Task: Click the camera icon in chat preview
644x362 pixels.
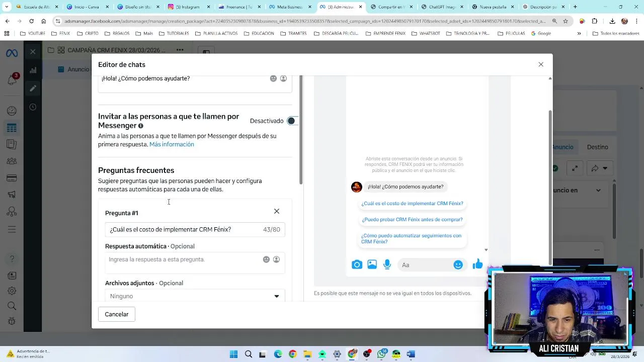Action: click(x=357, y=264)
